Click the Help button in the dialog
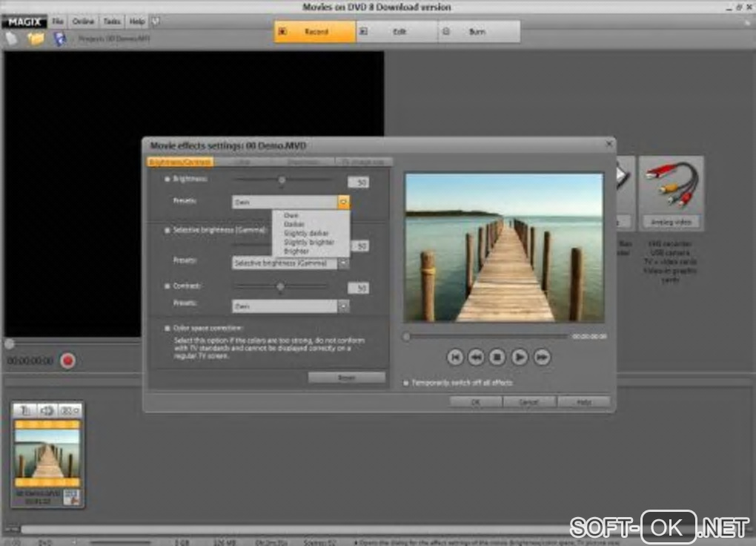The height and width of the screenshot is (546, 756). [584, 401]
